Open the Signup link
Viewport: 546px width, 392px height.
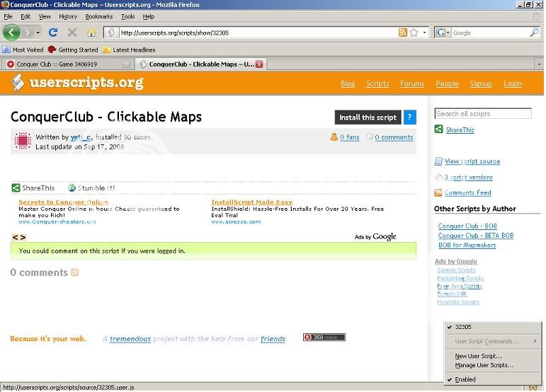click(481, 83)
